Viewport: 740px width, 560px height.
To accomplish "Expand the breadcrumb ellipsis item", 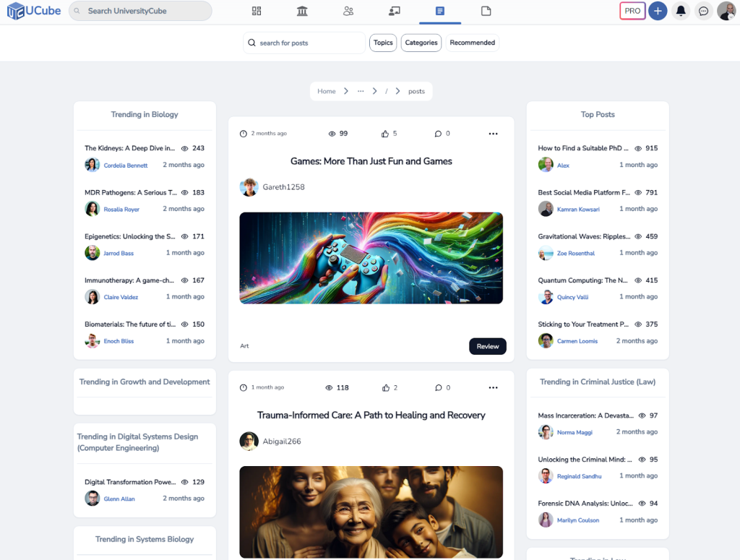I will coord(361,91).
